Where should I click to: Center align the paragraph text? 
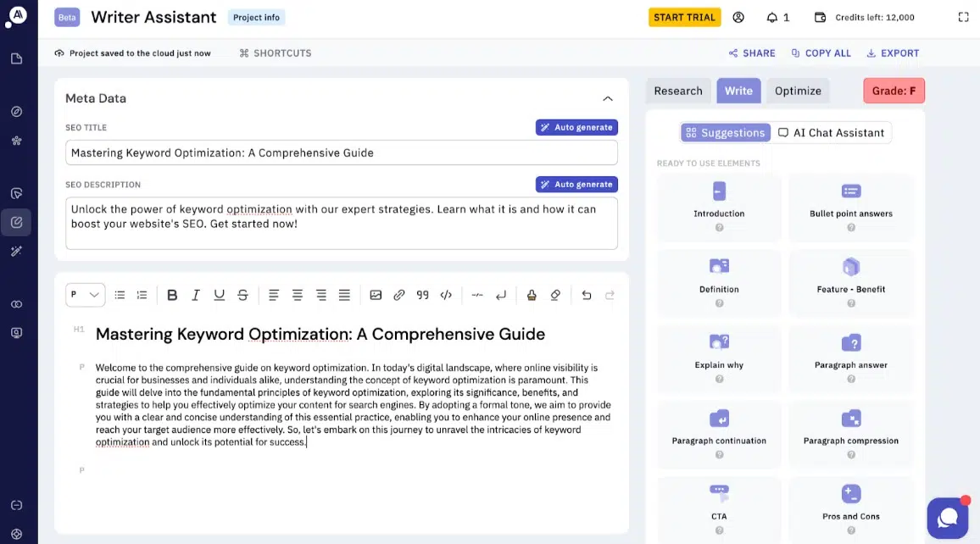(x=298, y=295)
